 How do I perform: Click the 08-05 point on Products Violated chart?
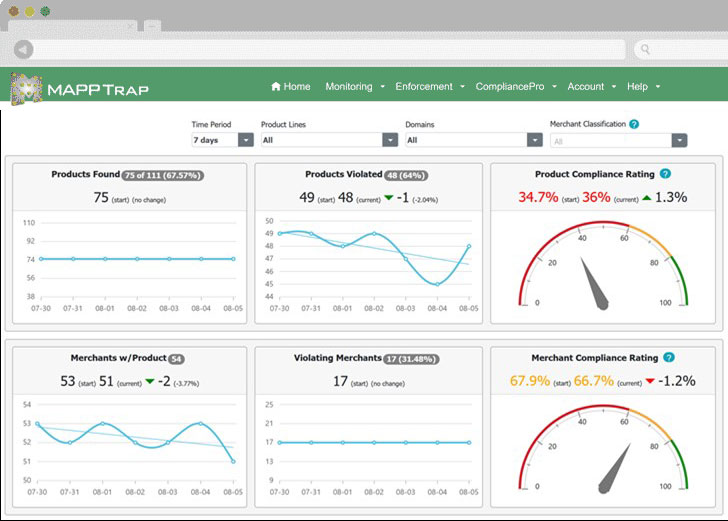(469, 246)
